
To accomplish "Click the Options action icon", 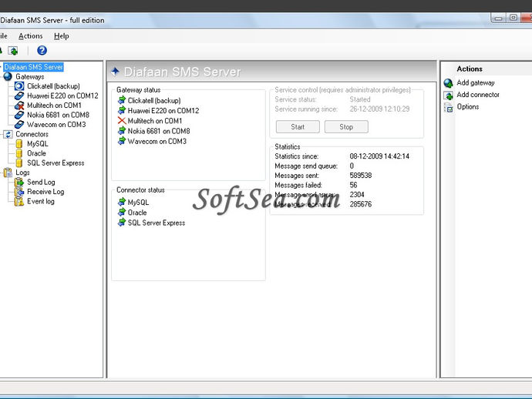I will tap(449, 108).
